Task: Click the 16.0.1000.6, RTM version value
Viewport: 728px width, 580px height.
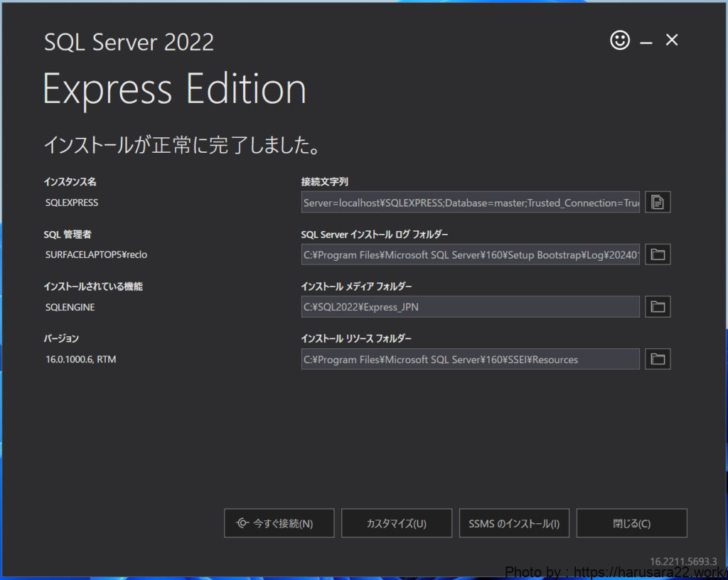Action: [80, 359]
